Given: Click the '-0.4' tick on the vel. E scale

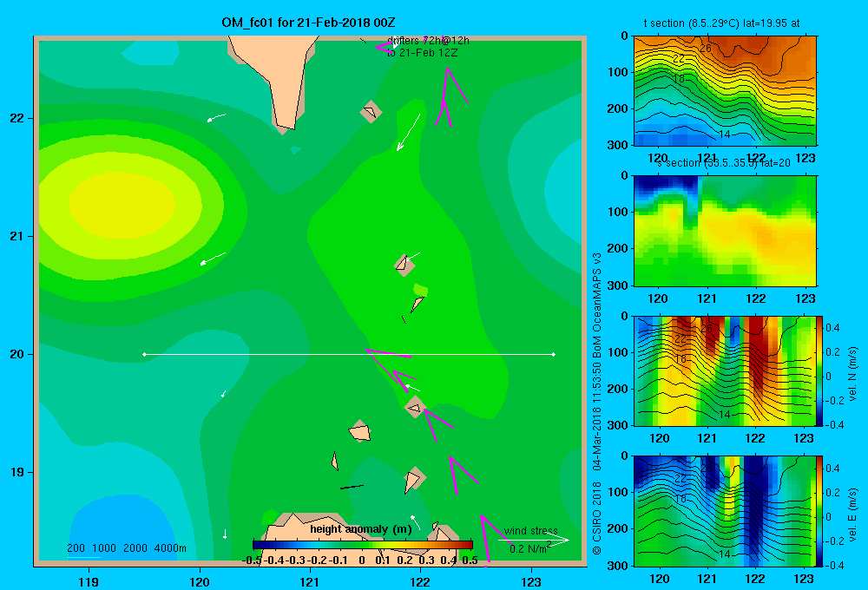Looking at the screenshot, I should click(835, 565).
